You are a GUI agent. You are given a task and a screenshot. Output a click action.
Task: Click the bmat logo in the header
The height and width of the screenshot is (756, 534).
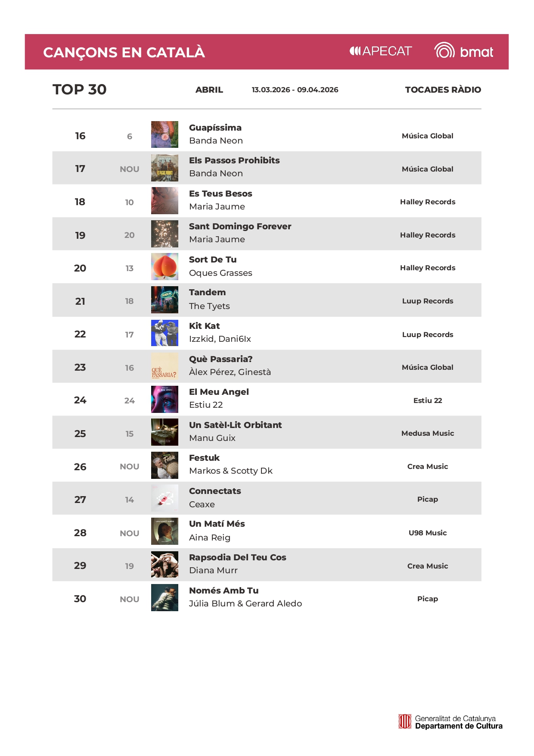(x=463, y=52)
